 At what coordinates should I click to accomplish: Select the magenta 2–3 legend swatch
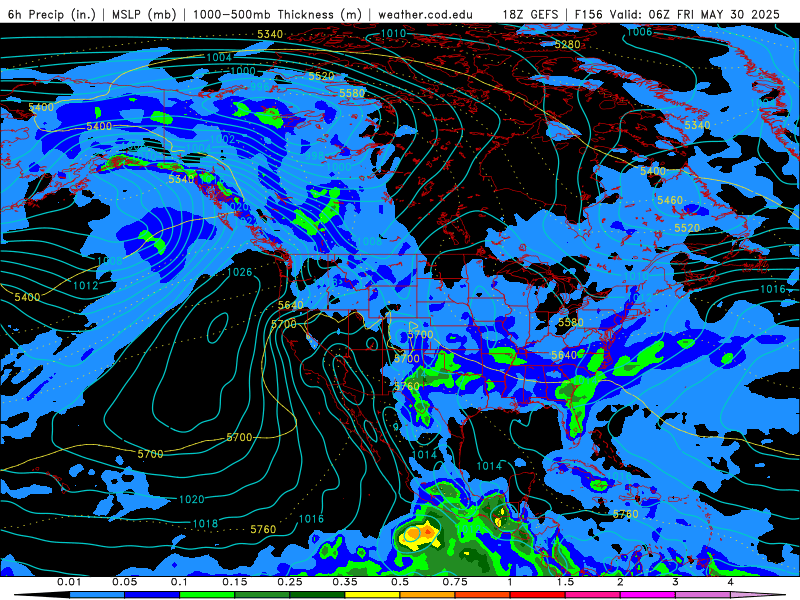pos(648,595)
